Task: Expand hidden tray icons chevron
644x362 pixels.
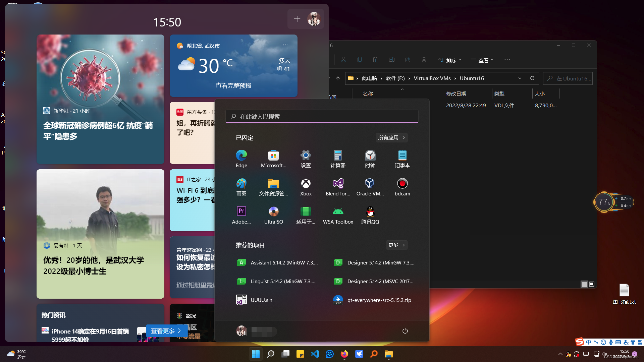Action: pos(560,354)
